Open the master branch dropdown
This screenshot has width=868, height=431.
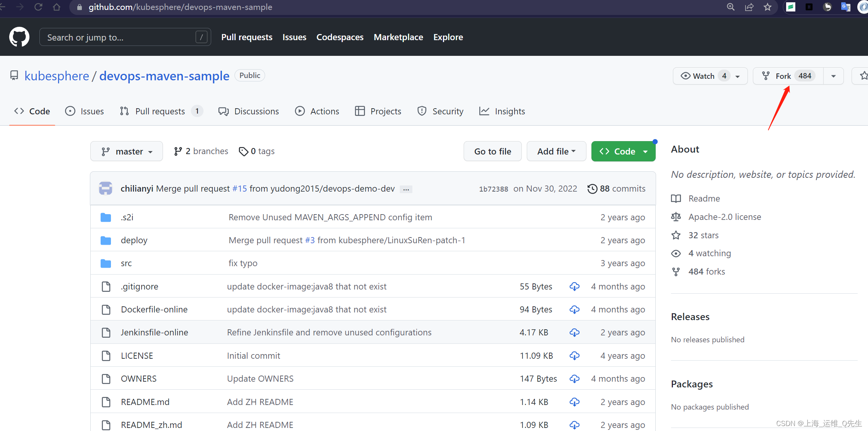point(127,151)
